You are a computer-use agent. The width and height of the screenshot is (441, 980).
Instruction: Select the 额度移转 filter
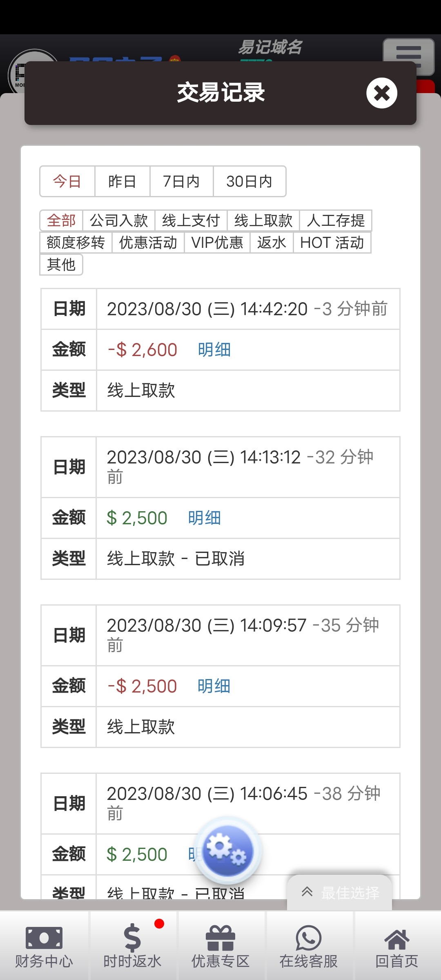coord(76,243)
